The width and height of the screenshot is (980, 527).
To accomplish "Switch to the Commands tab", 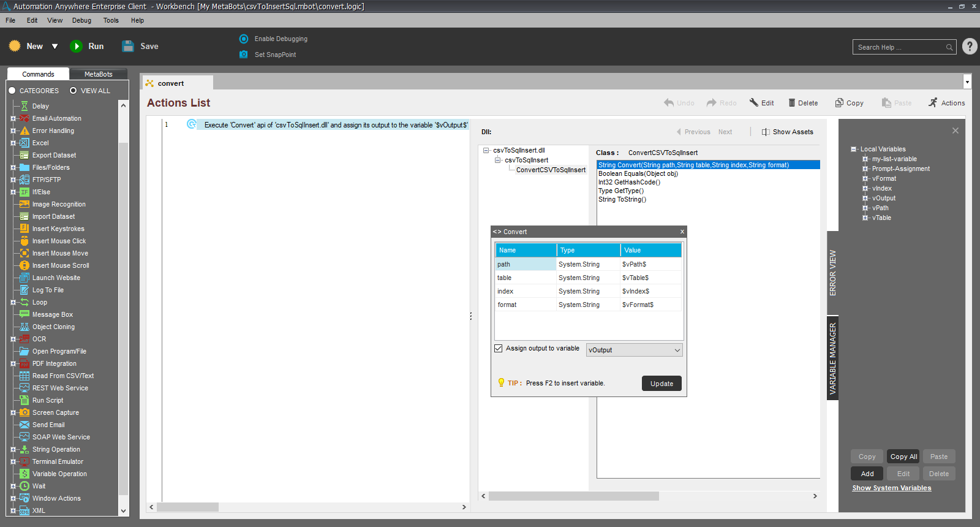I will [x=38, y=74].
